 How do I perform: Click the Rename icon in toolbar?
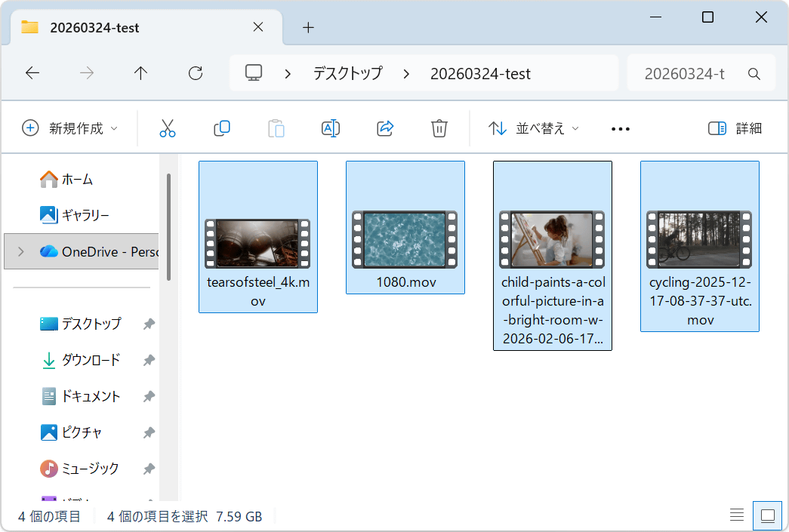(331, 128)
